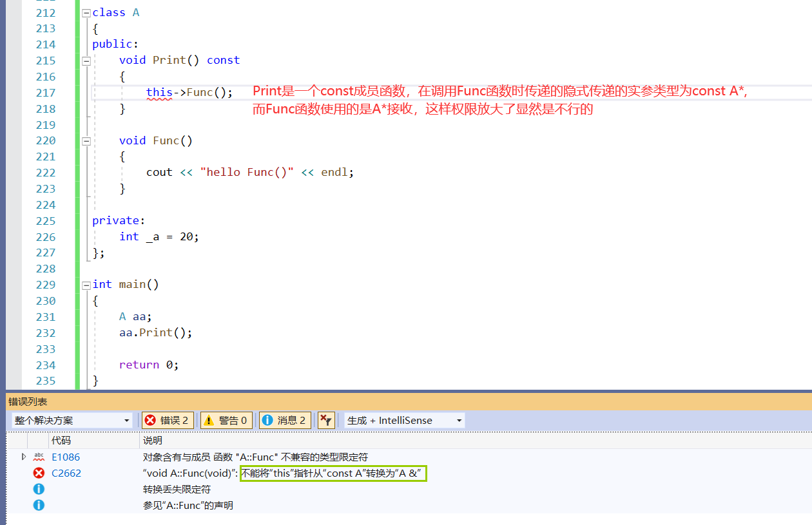This screenshot has width=812, height=525.
Task: Toggle the 消息 2 filter button
Action: [285, 421]
